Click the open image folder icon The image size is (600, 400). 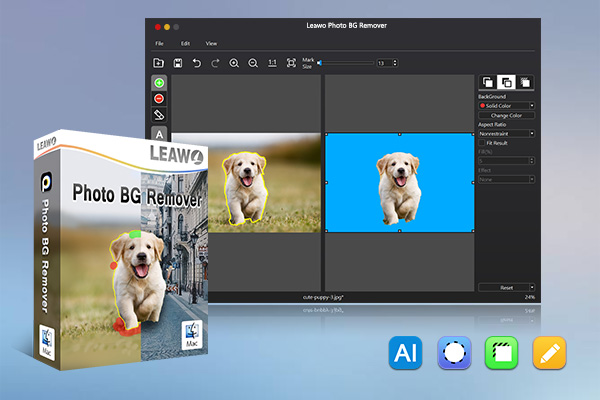(158, 63)
